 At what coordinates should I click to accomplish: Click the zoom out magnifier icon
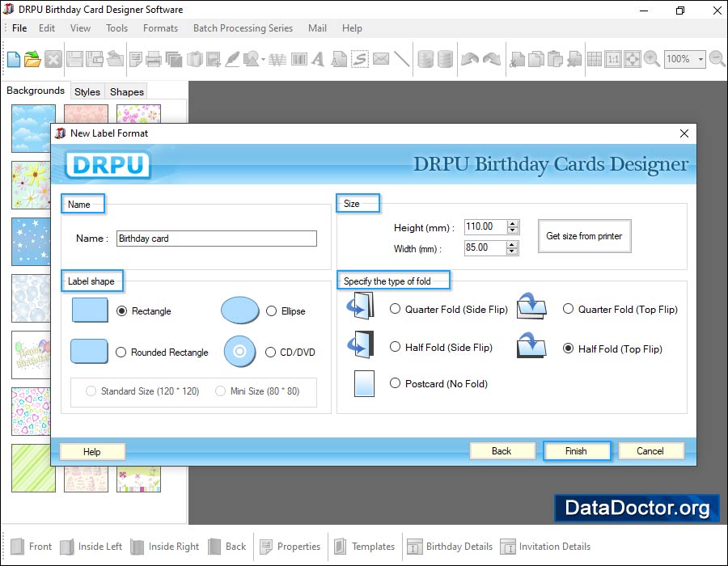click(x=717, y=59)
